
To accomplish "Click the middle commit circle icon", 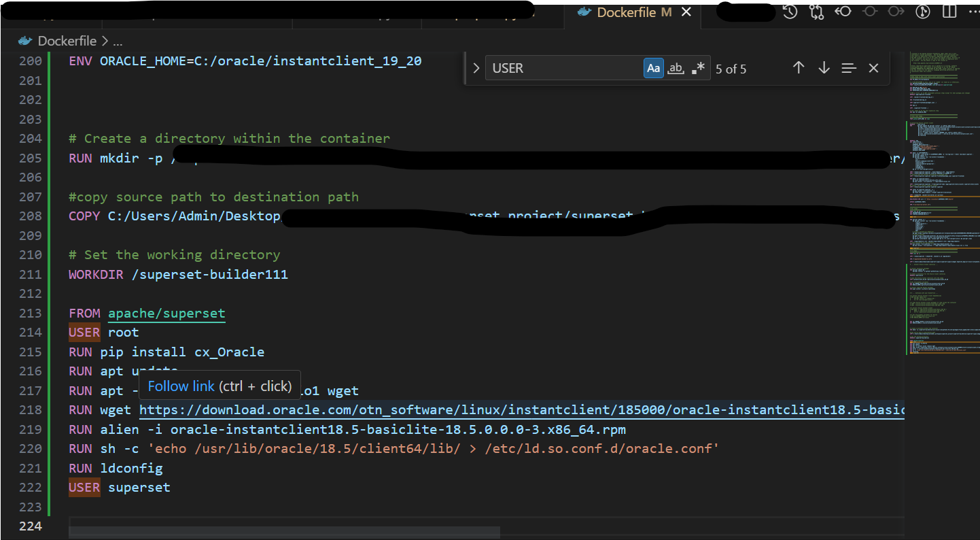I will [x=869, y=12].
